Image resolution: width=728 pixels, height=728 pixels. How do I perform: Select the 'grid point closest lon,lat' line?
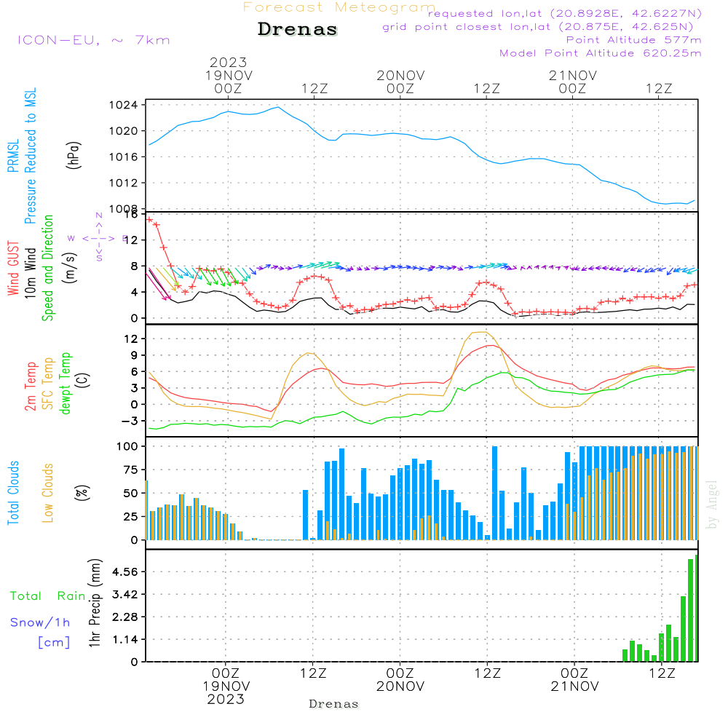tap(538, 27)
